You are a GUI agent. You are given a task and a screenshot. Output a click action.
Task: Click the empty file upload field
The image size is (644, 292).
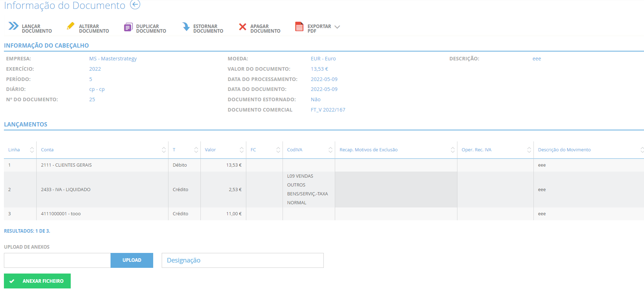pos(57,260)
